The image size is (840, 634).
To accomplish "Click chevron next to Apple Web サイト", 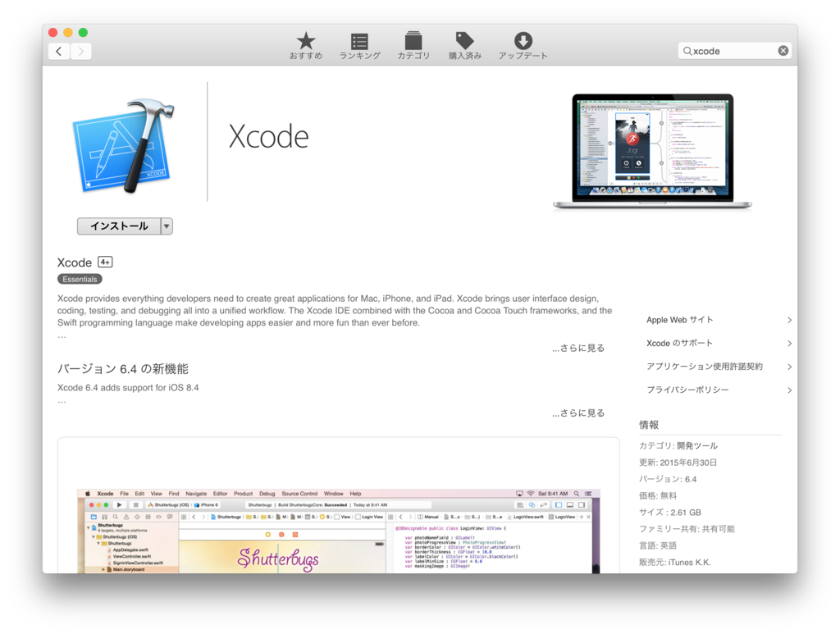I will point(789,320).
